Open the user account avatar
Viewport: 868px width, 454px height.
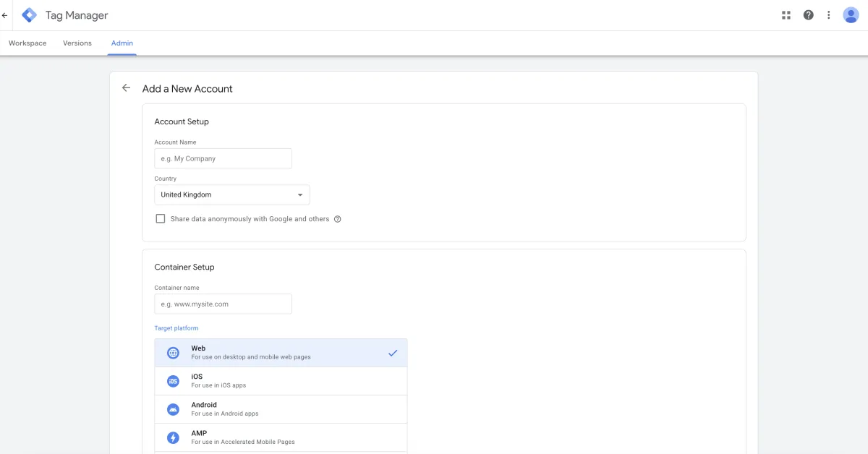tap(851, 15)
